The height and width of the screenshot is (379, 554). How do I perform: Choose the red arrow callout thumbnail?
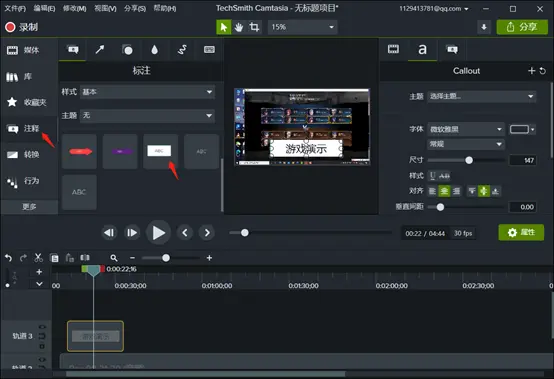pyautogui.click(x=79, y=152)
